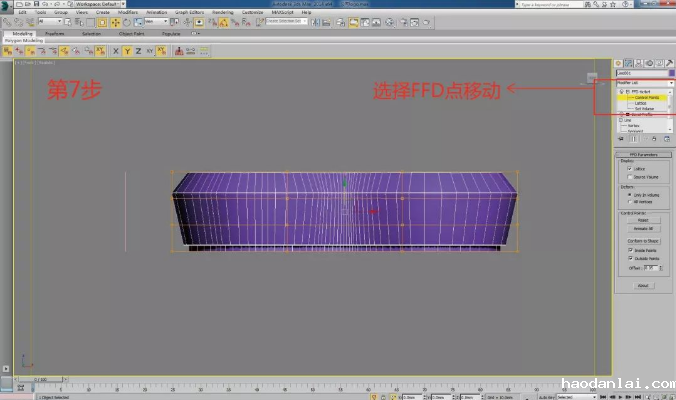The height and width of the screenshot is (400, 676).
Task: Open the Workspace Default dropdown
Action: pyautogui.click(x=100, y=4)
